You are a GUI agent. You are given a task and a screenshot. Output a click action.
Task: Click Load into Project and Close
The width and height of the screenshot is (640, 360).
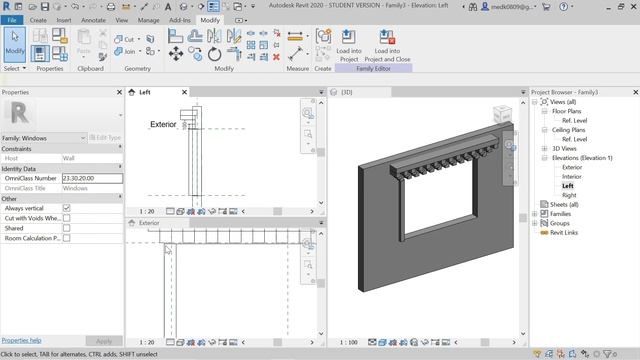[x=387, y=45]
